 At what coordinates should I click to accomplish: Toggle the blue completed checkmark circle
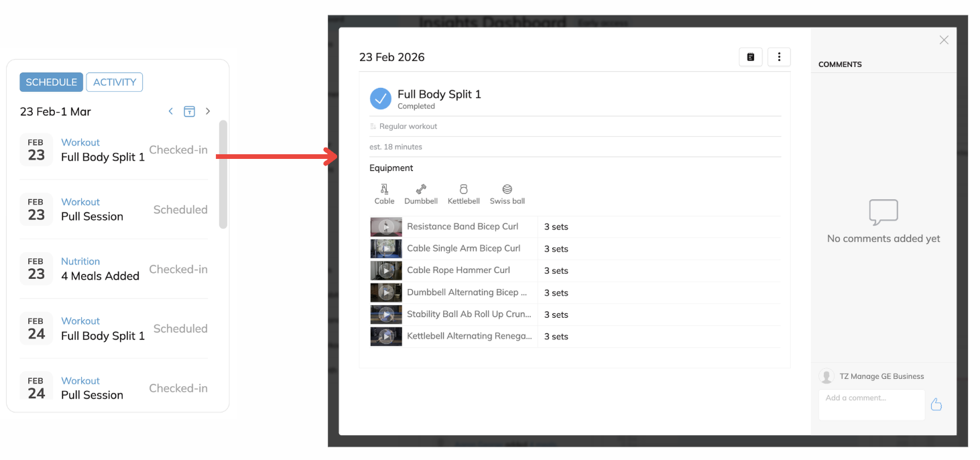pyautogui.click(x=381, y=99)
